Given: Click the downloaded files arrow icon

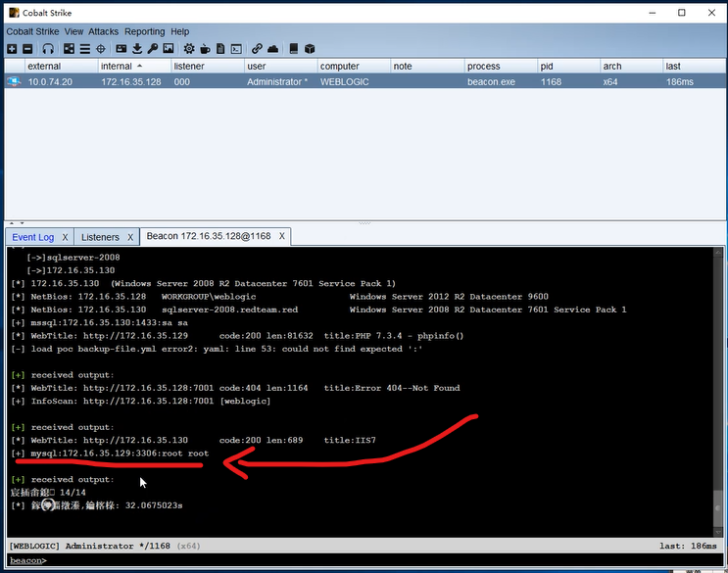Looking at the screenshot, I should pyautogui.click(x=137, y=49).
